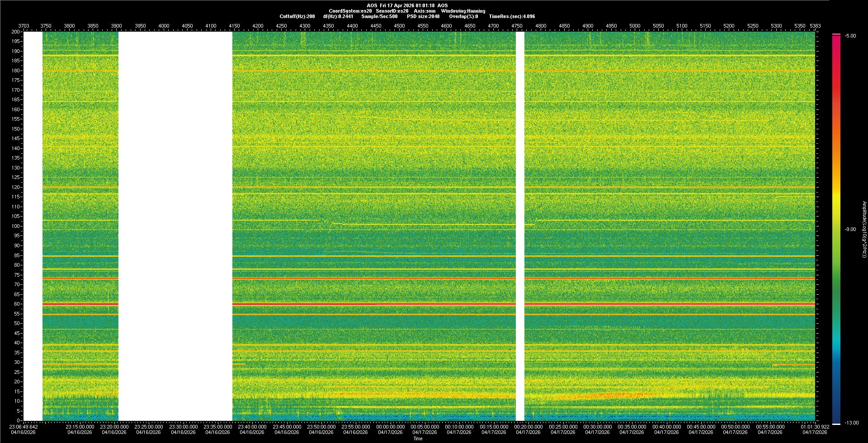Click the Sample/Sec:500 header text

(x=379, y=16)
